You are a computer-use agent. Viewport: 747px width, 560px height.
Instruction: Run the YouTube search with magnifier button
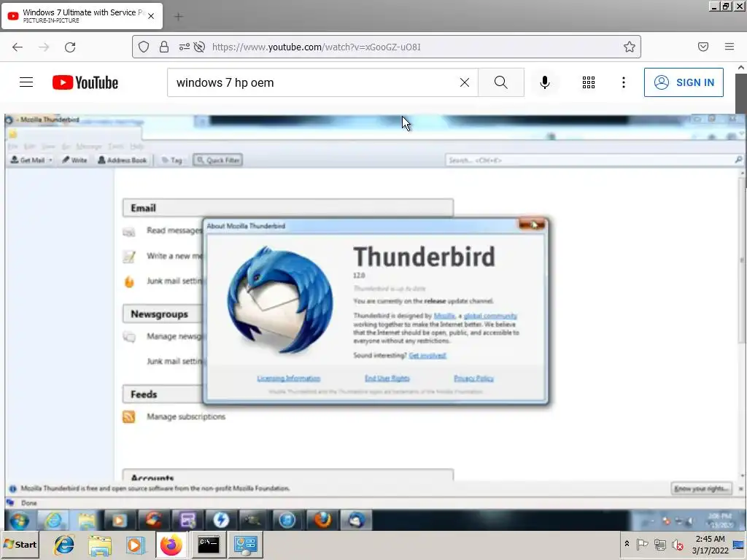pos(500,83)
